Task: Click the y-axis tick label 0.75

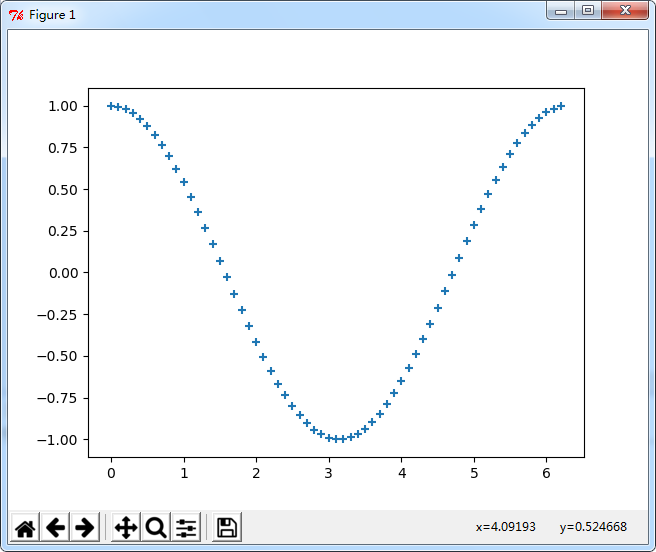Action: tap(63, 148)
